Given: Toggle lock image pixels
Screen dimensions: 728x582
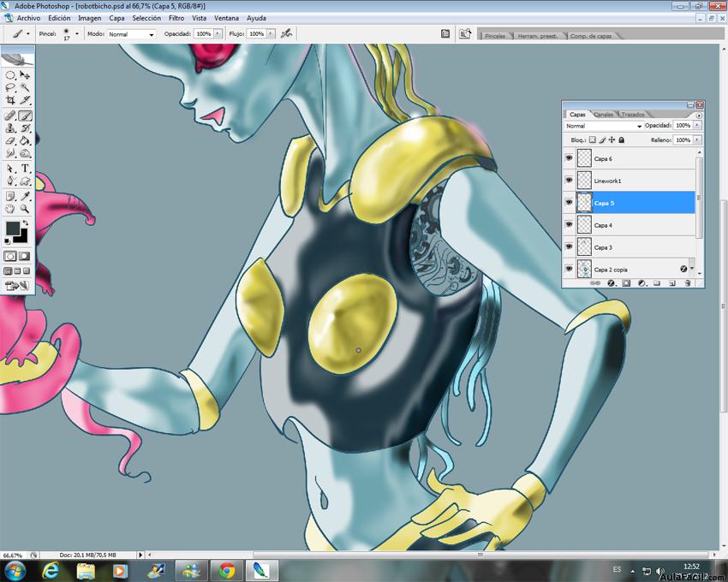Looking at the screenshot, I should pyautogui.click(x=602, y=140).
